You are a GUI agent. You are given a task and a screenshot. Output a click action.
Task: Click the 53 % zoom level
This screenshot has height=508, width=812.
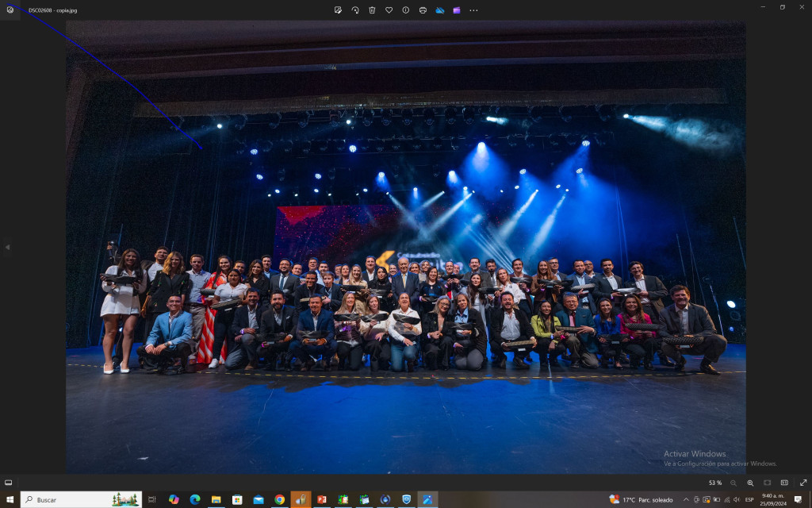pos(714,483)
